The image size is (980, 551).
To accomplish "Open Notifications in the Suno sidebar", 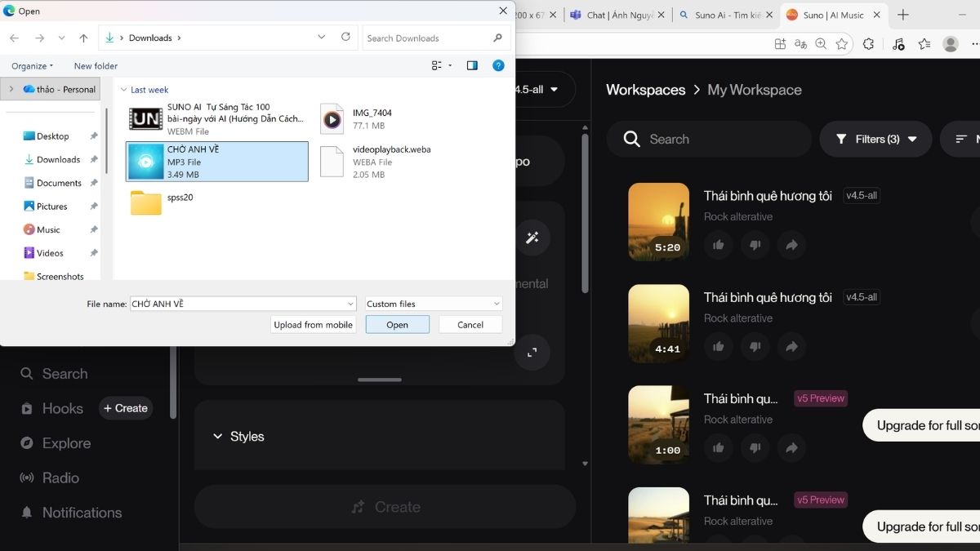I will [x=80, y=512].
